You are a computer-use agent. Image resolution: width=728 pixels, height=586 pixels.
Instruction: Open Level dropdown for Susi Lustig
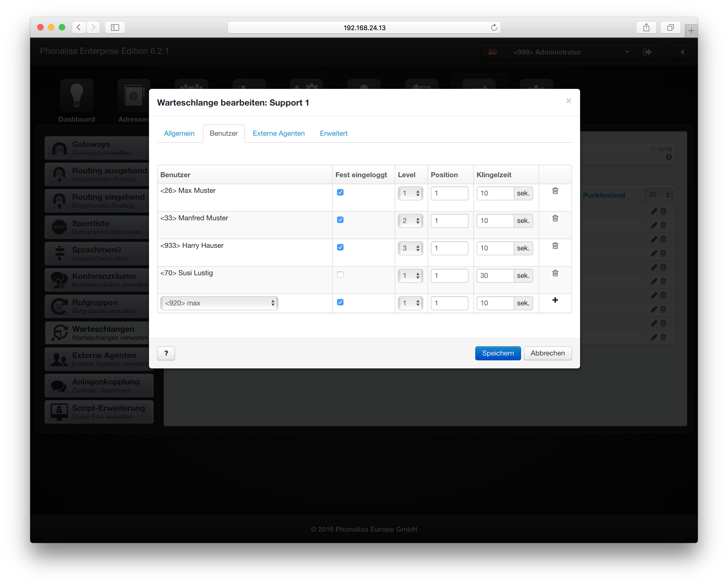click(x=410, y=275)
